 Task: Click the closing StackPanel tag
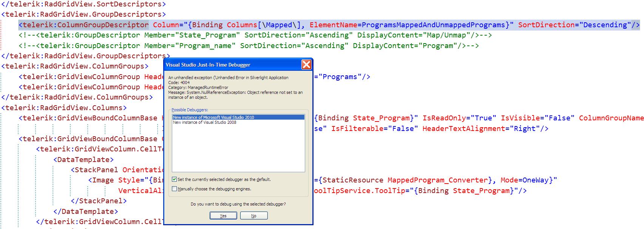click(x=99, y=201)
